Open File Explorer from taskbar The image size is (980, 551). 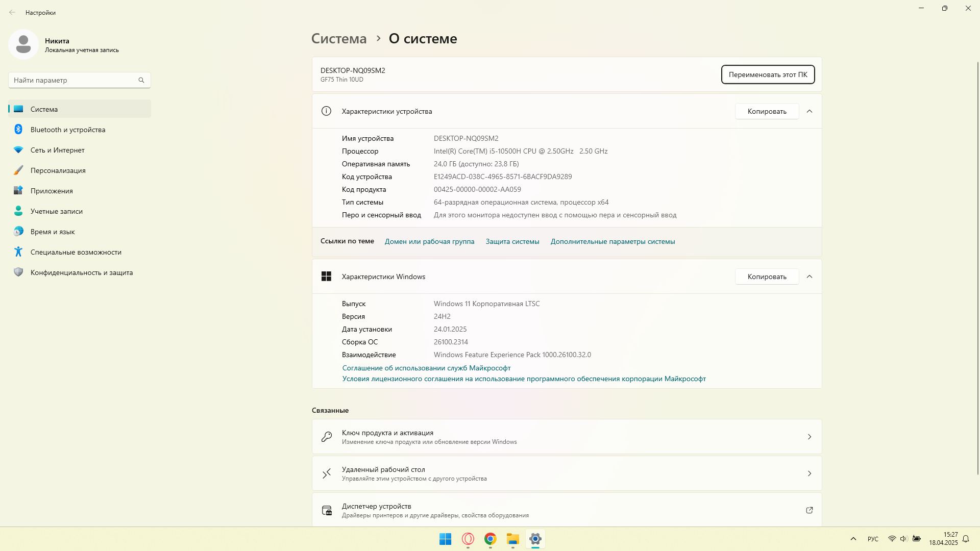coord(513,539)
